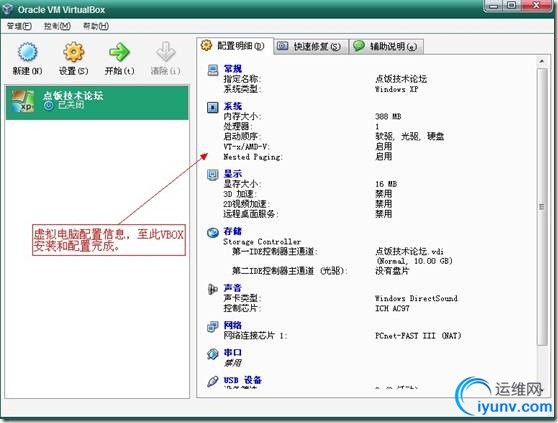
Task: Click the 第一IDE控制器主通道 label
Action: [x=274, y=251]
